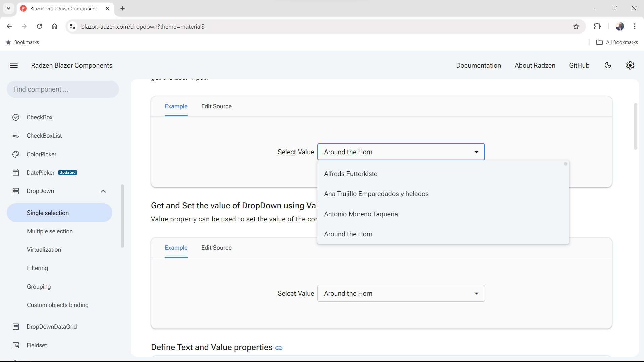Click the Fieldset icon in sidebar
644x362 pixels.
pyautogui.click(x=16, y=345)
